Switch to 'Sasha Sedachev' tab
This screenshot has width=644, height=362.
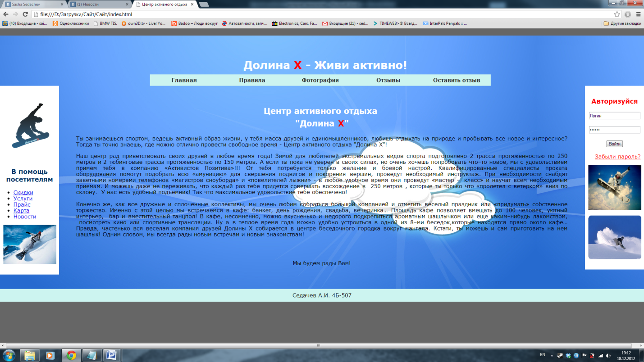(x=33, y=5)
